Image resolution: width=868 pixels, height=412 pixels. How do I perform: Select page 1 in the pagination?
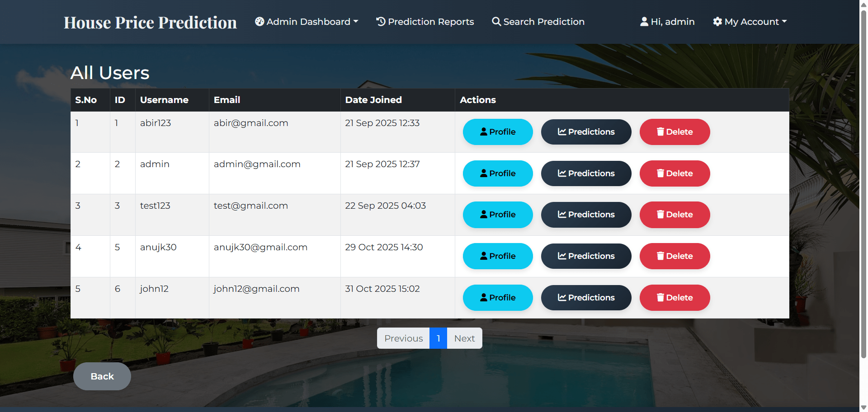[438, 338]
